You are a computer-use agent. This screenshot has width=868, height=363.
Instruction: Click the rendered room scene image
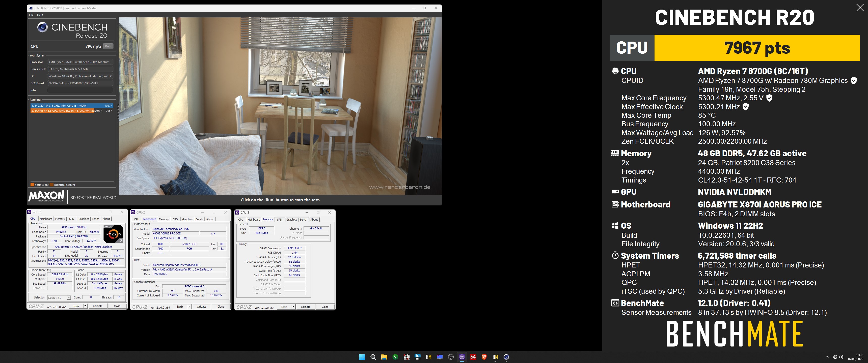click(x=280, y=106)
